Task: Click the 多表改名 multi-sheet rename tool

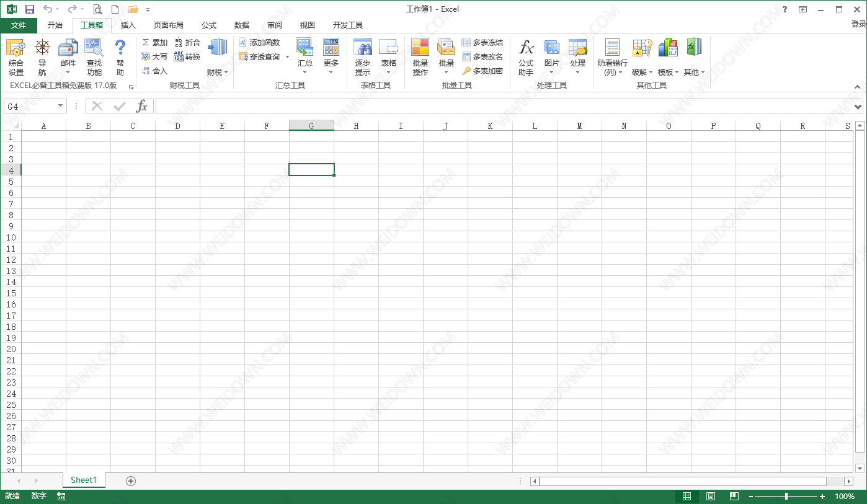Action: 482,56
